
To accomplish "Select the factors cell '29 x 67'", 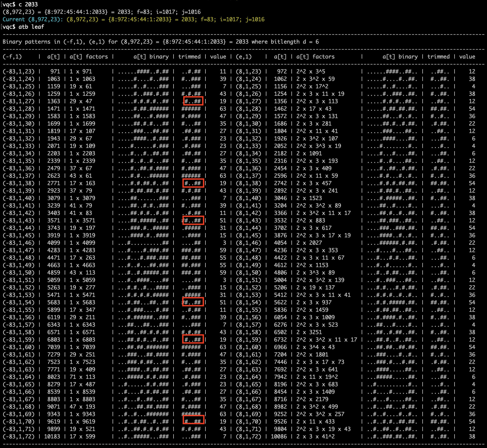I will (81, 139).
